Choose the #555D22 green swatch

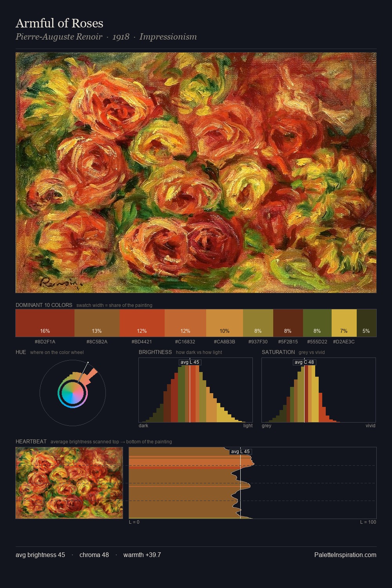(x=317, y=323)
